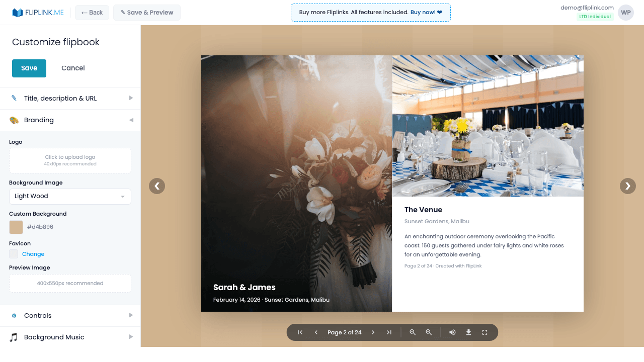Change the favicon

pyautogui.click(x=33, y=254)
